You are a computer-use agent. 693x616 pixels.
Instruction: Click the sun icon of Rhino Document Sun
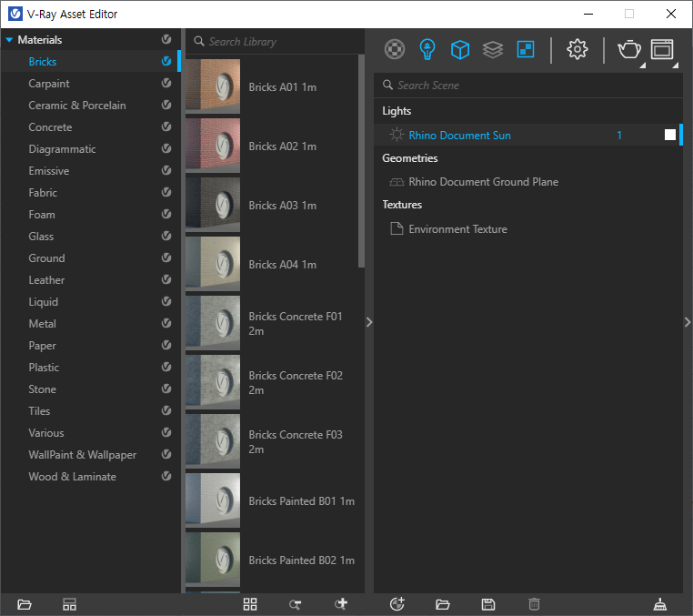(x=397, y=135)
